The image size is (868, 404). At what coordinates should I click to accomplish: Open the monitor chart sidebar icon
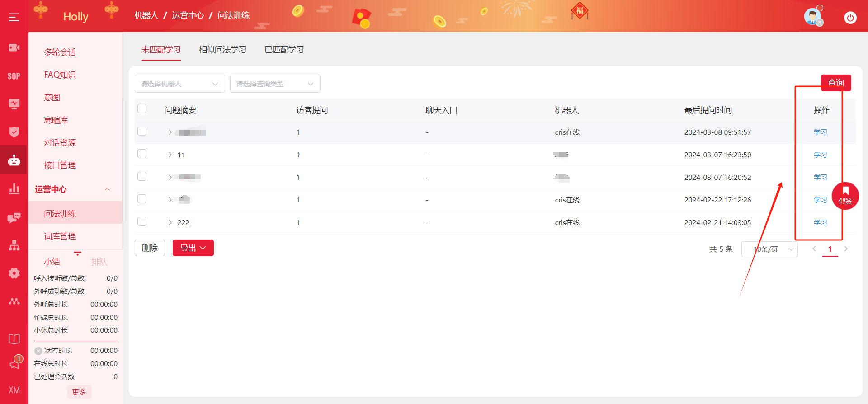(14, 104)
